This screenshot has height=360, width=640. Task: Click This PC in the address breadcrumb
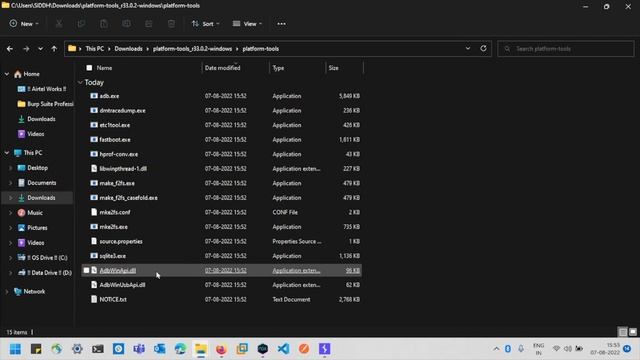tap(95, 49)
